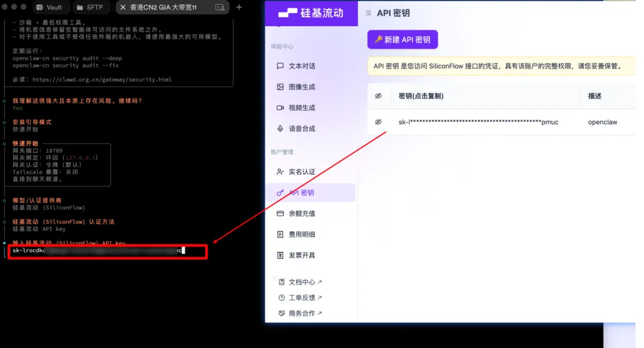Click the 余额充值 card icon
Screen dimensions: 644x348
coord(280,214)
